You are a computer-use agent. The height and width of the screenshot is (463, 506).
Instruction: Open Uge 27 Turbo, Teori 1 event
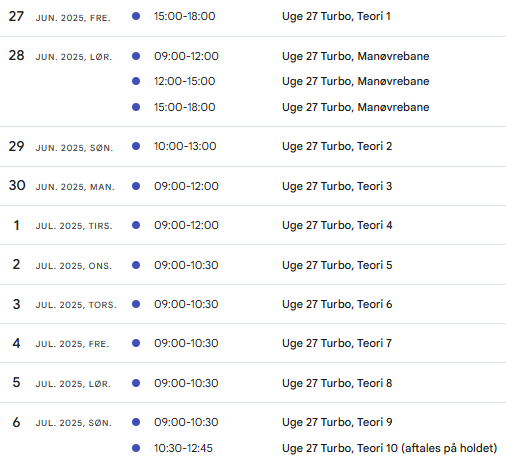pyautogui.click(x=336, y=16)
